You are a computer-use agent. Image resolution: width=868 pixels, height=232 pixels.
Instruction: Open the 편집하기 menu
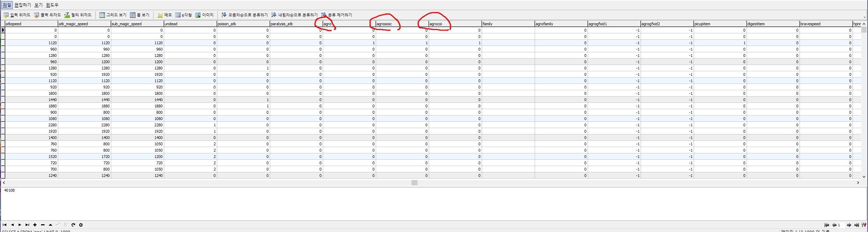pos(22,5)
